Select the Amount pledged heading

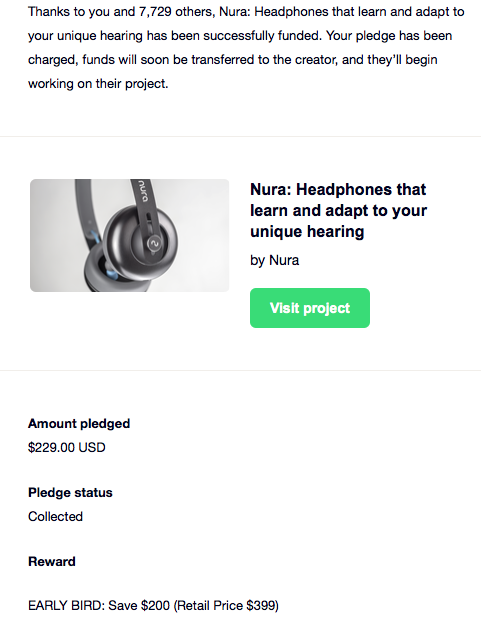(x=79, y=424)
